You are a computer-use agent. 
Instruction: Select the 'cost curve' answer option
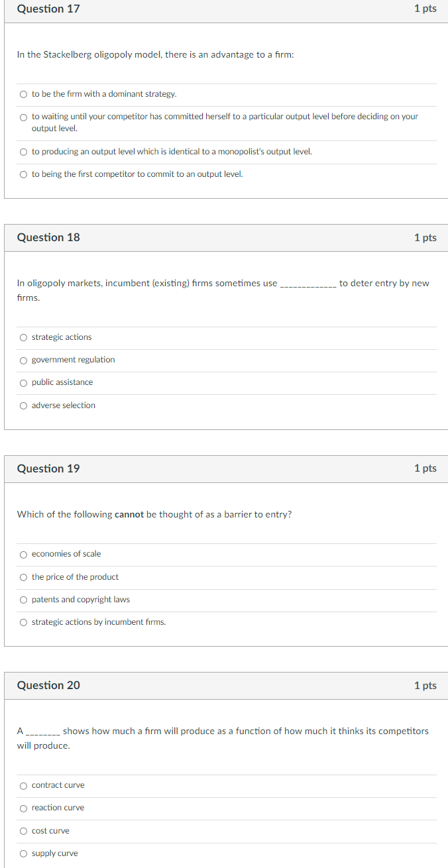tap(23, 830)
